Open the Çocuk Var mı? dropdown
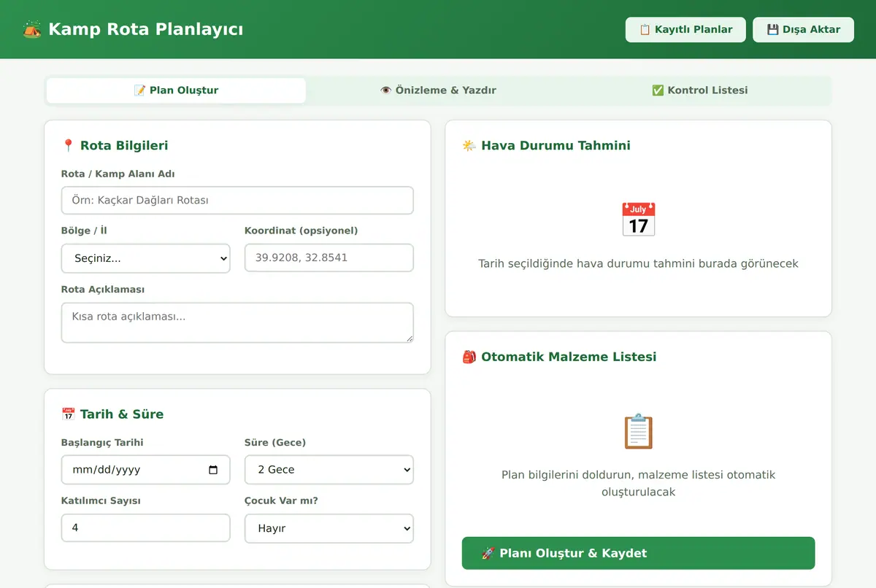Screen dimensions: 876x588 329,528
